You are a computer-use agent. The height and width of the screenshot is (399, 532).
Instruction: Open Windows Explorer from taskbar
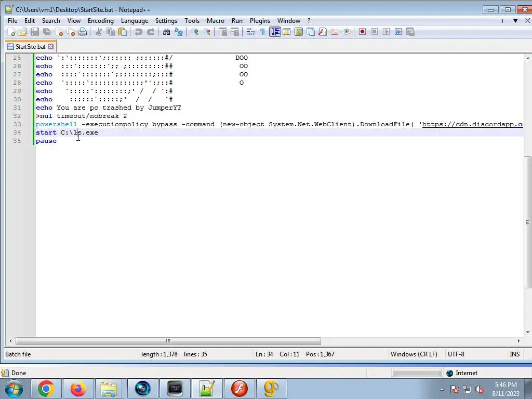tap(109, 389)
